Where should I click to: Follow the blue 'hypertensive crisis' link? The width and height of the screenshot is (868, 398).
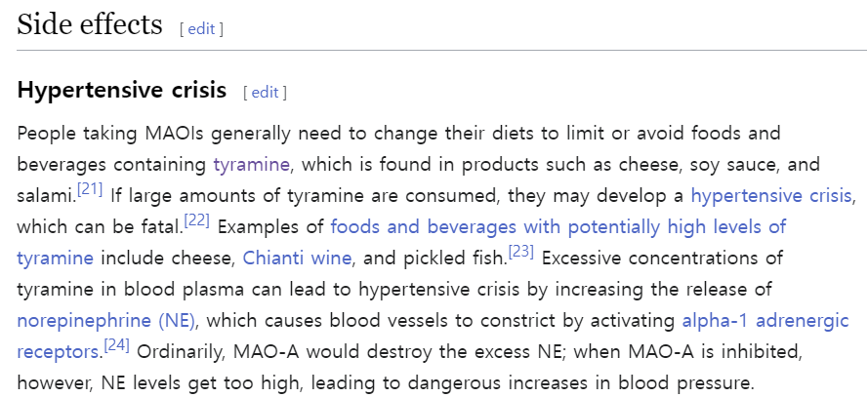pos(770,195)
